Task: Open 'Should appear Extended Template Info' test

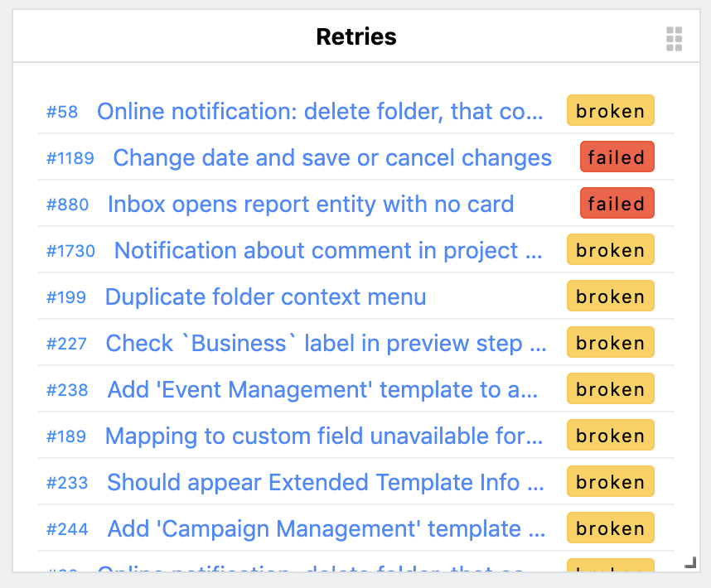Action: 326,482
